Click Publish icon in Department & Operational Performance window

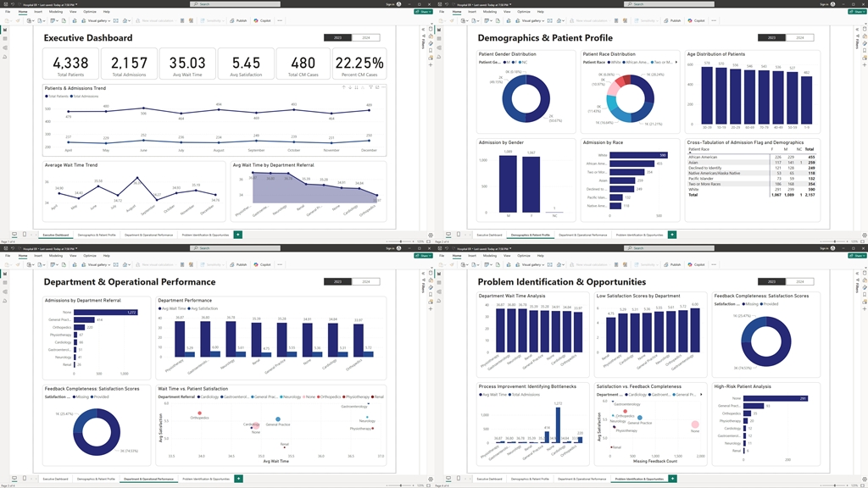point(238,264)
